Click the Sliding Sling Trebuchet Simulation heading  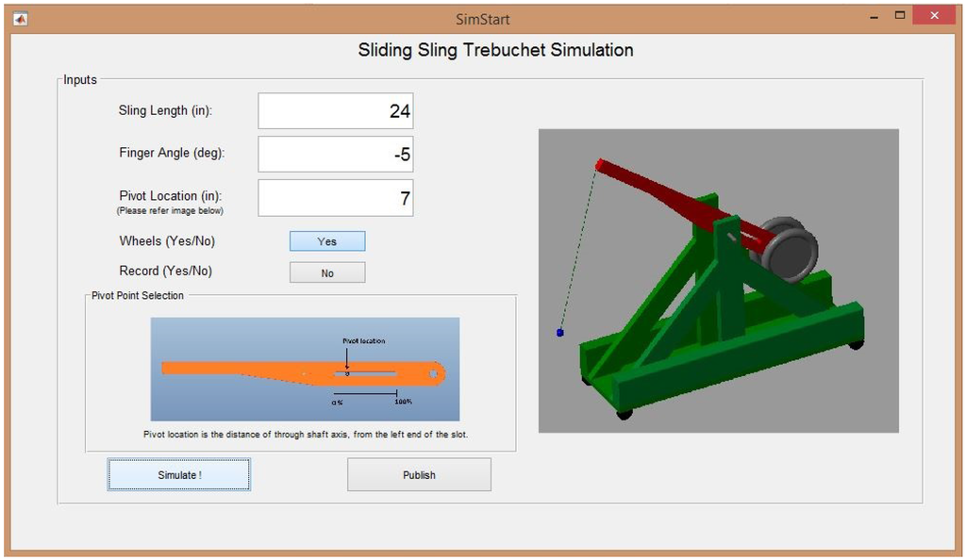pos(495,50)
